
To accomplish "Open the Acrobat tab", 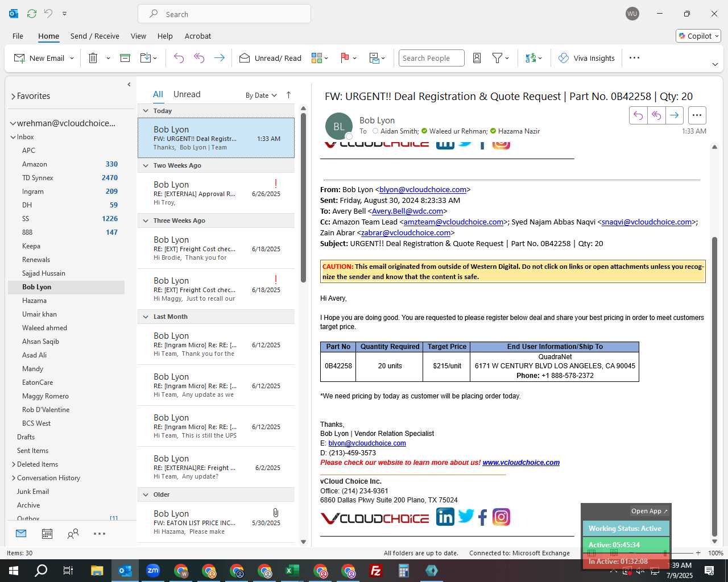I will [x=198, y=36].
